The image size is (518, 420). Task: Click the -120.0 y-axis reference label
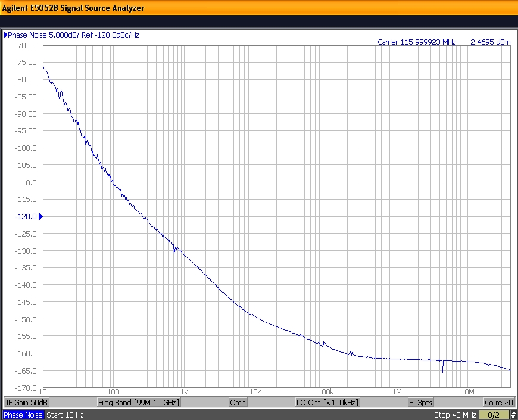pyautogui.click(x=26, y=217)
